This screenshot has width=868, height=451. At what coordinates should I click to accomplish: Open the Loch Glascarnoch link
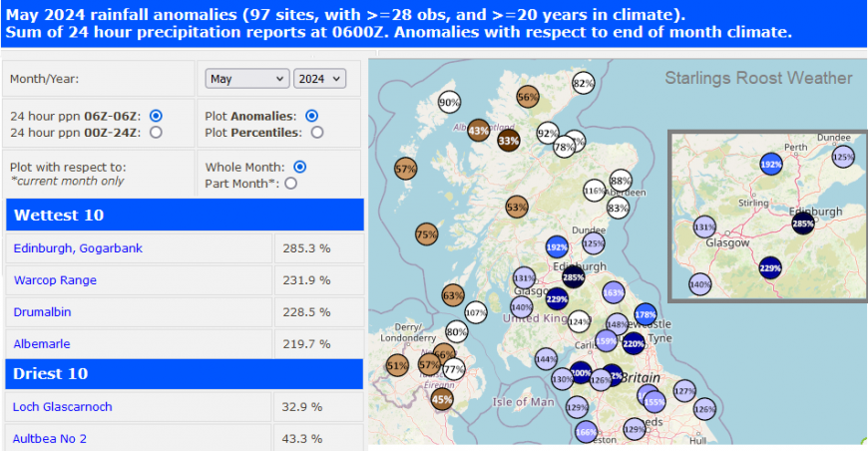[x=63, y=407]
